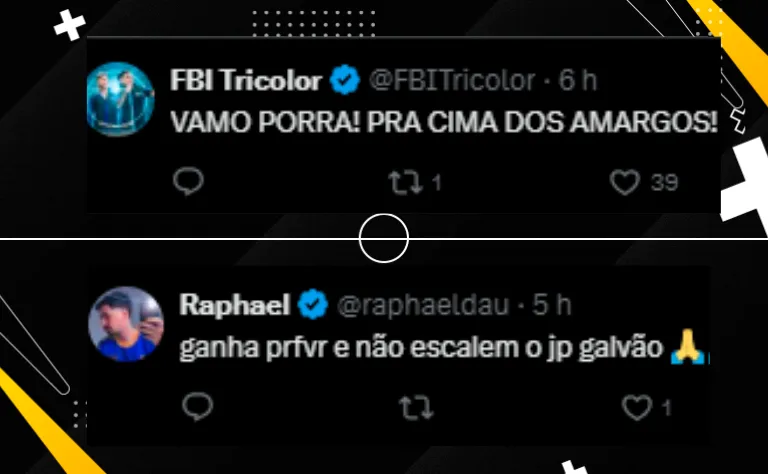Open the FBI Tricolor display name
The image size is (768, 474).
point(246,80)
